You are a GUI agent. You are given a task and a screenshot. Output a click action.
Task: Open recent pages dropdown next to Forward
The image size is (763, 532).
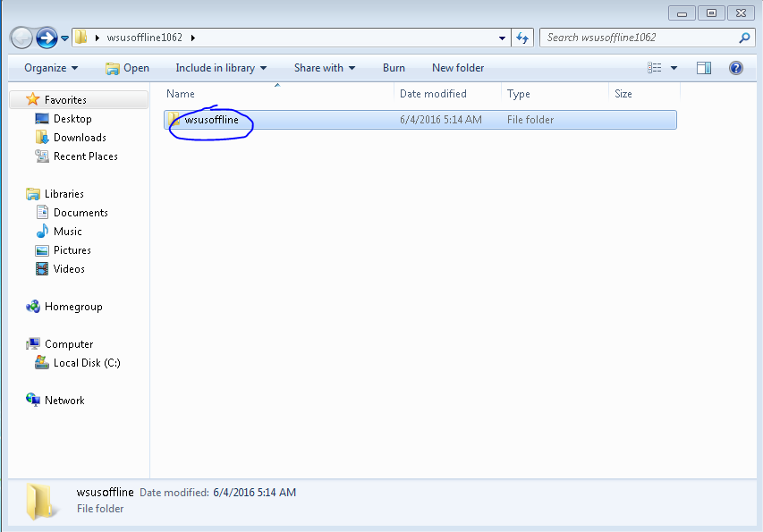[x=64, y=38]
